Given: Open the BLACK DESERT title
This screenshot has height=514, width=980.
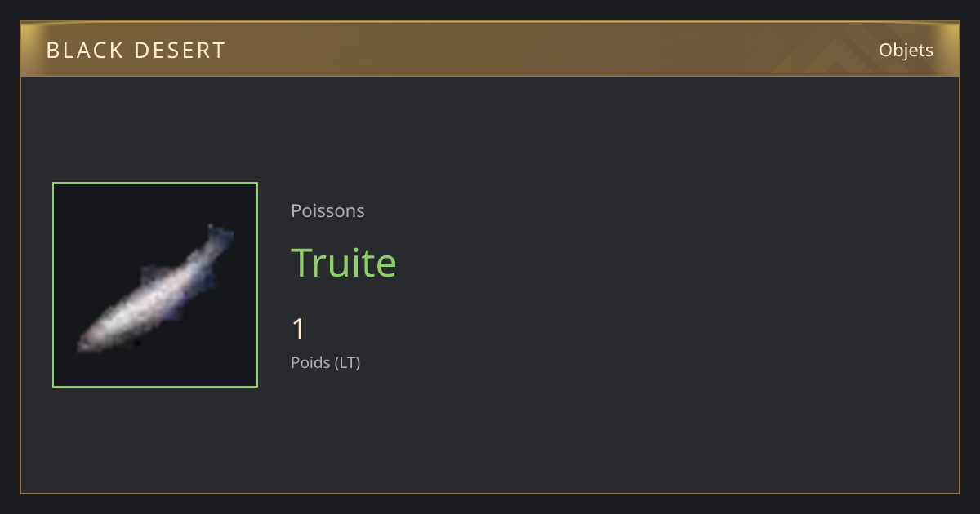Looking at the screenshot, I should point(136,51).
